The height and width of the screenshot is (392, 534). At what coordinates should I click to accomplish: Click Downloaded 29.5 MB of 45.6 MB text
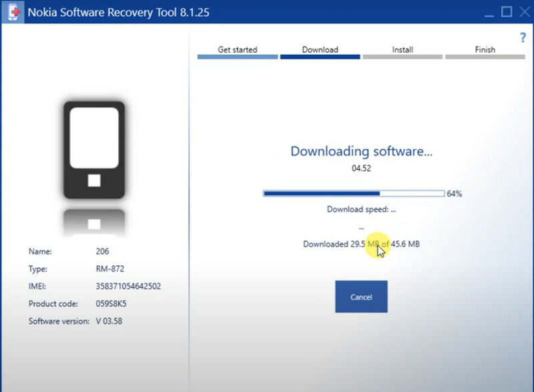(x=361, y=244)
